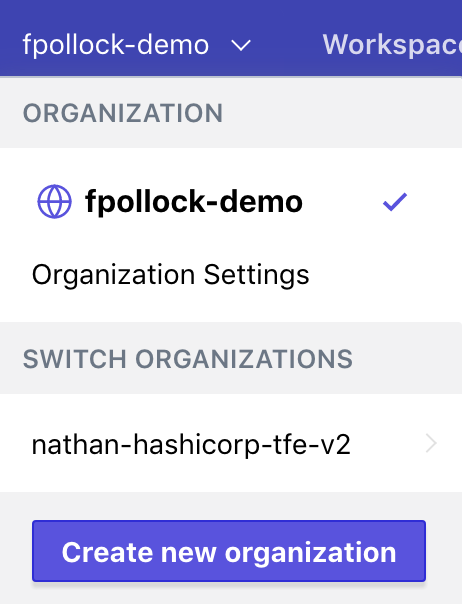Select the currently checked fpollock-demo organization row

(x=231, y=201)
